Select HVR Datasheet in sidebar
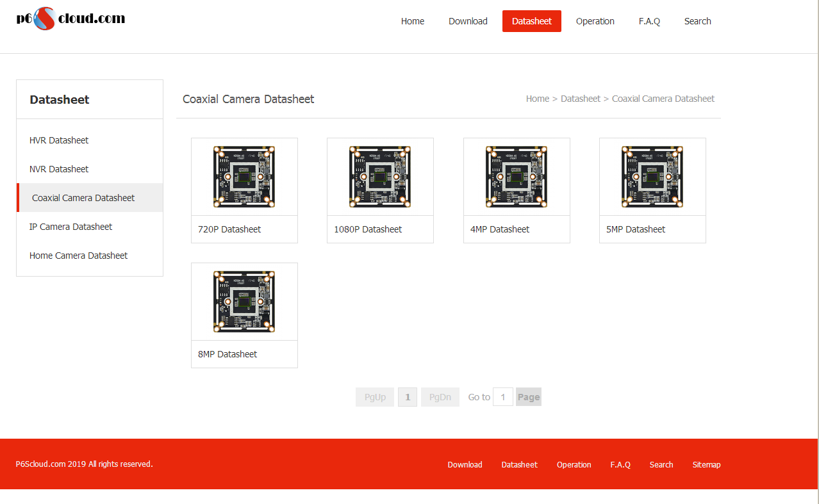The width and height of the screenshot is (819, 504). 59,140
